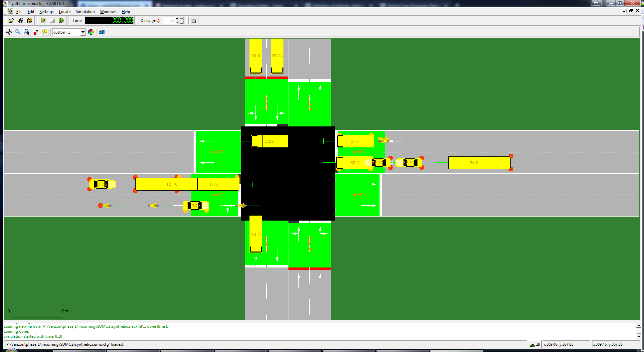Select the vehicle labeled 11.5
This screenshot has height=352, width=644.
point(218,184)
